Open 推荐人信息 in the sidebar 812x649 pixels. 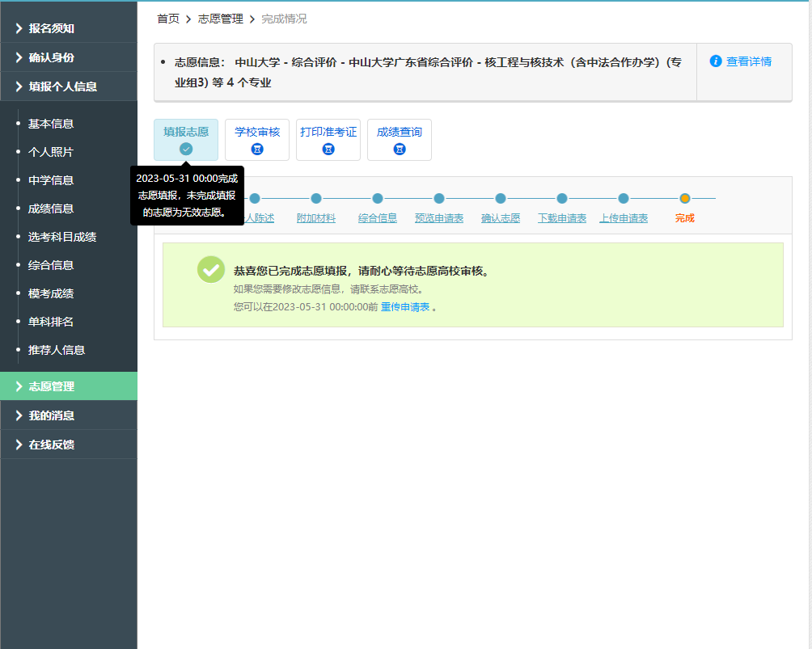pyautogui.click(x=57, y=350)
